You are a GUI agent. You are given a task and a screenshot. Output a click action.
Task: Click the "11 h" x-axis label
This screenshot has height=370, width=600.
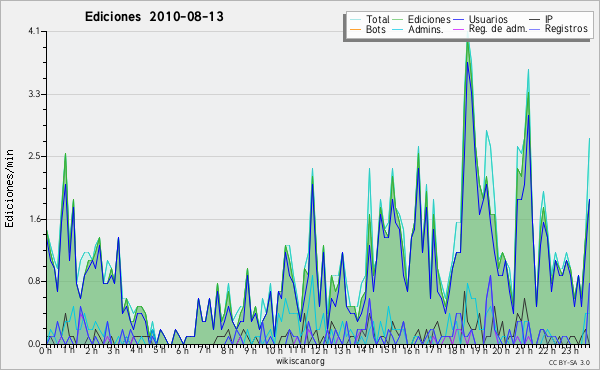tap(297, 350)
